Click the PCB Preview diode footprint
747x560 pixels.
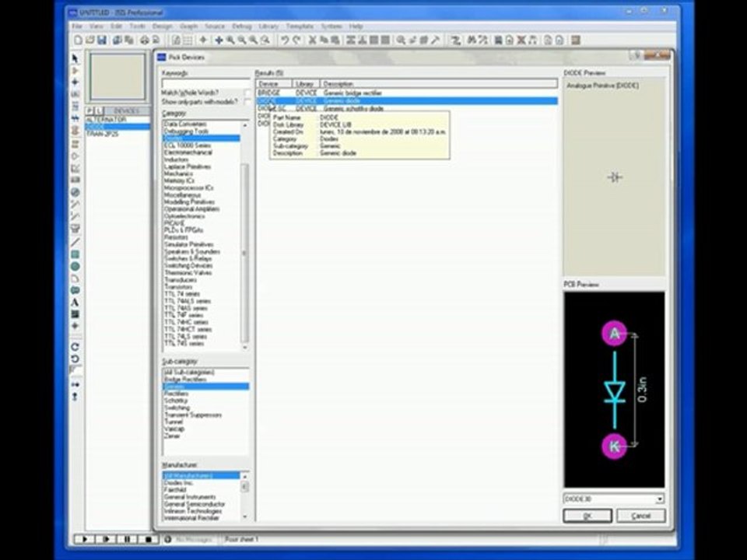pyautogui.click(x=615, y=390)
